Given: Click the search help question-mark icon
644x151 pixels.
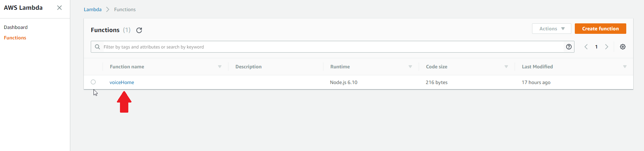Looking at the screenshot, I should pos(569,47).
